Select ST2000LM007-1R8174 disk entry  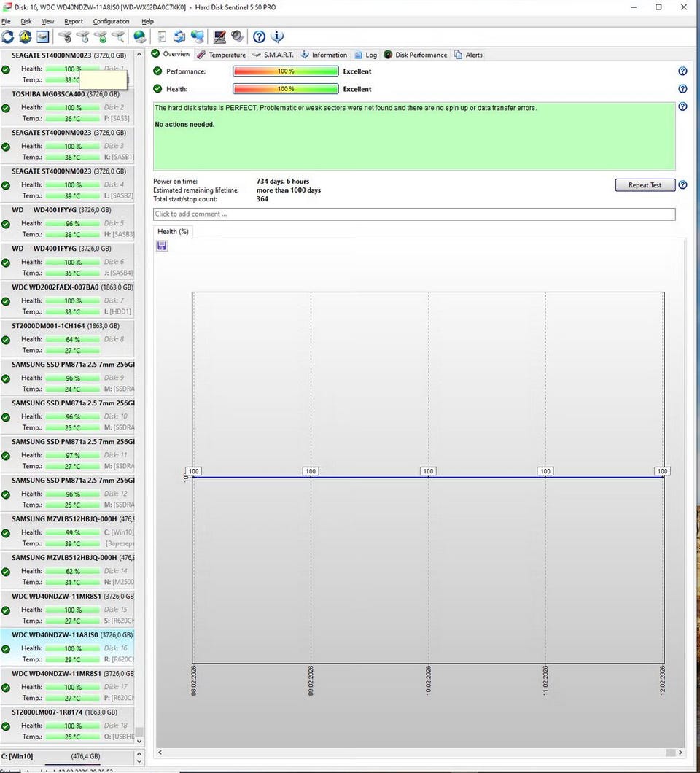click(67, 725)
